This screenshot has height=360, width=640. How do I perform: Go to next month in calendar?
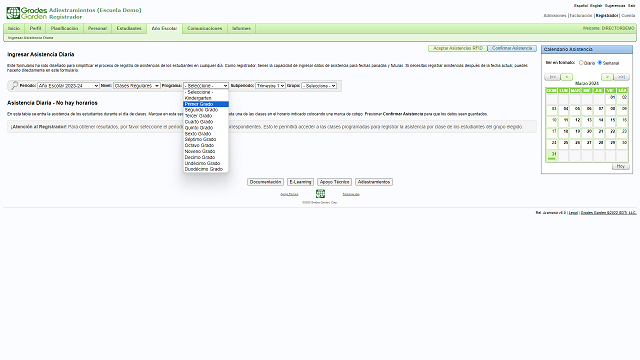607,77
